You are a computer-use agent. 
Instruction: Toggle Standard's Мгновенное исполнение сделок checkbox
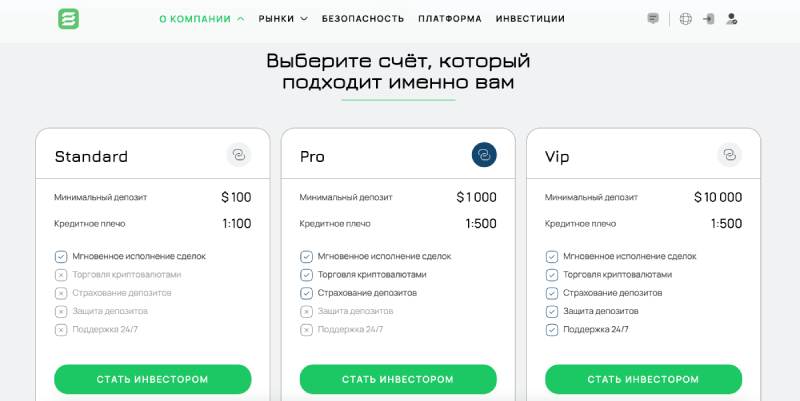[61, 256]
